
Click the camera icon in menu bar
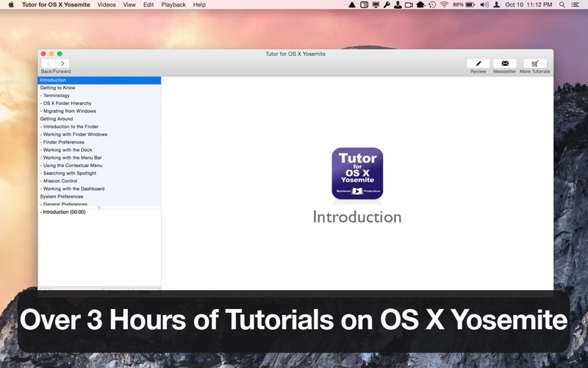(409, 4)
